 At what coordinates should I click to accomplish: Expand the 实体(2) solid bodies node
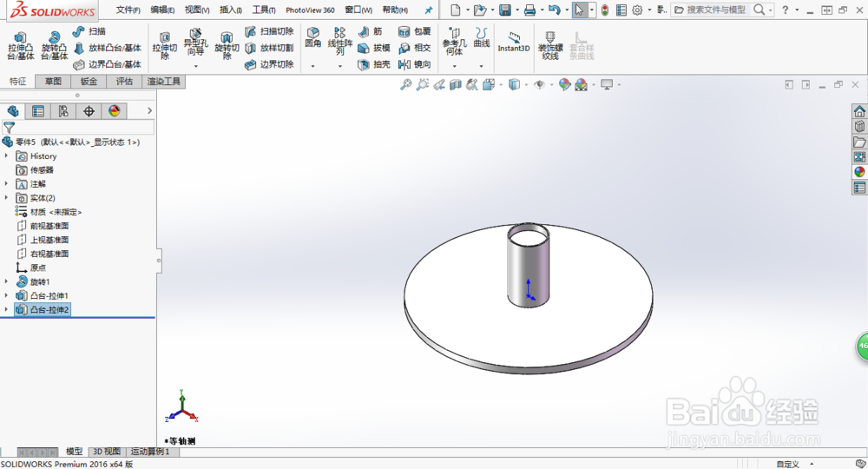6,198
